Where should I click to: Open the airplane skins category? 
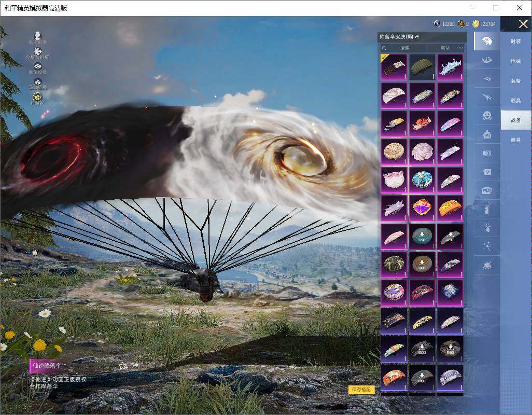coord(487,98)
